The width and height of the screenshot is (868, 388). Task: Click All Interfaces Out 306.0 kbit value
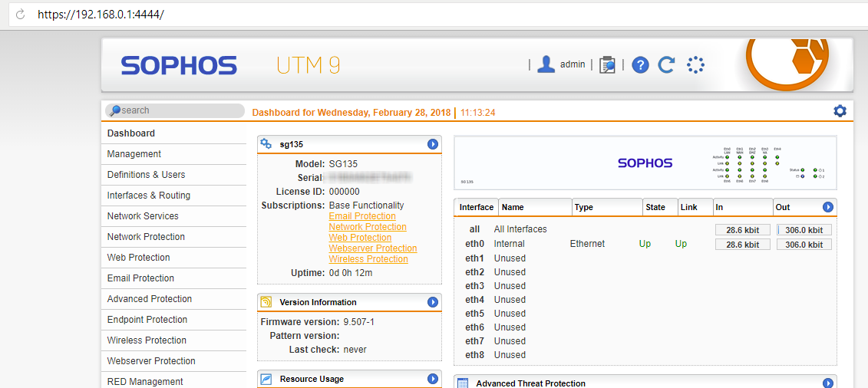[x=804, y=230]
